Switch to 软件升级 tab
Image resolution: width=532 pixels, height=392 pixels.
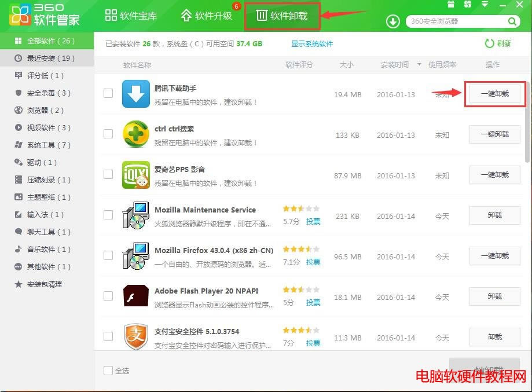click(207, 16)
